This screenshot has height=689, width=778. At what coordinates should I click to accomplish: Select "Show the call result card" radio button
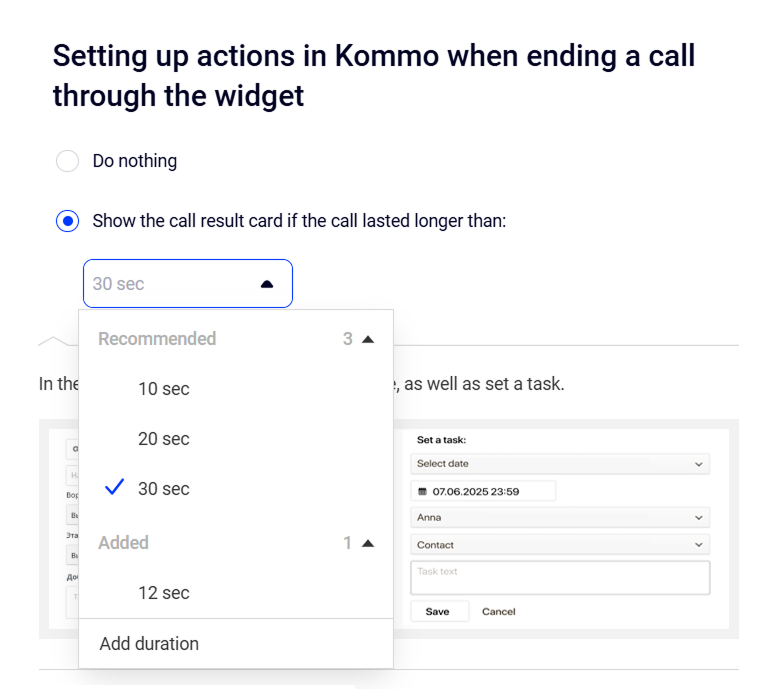67,221
